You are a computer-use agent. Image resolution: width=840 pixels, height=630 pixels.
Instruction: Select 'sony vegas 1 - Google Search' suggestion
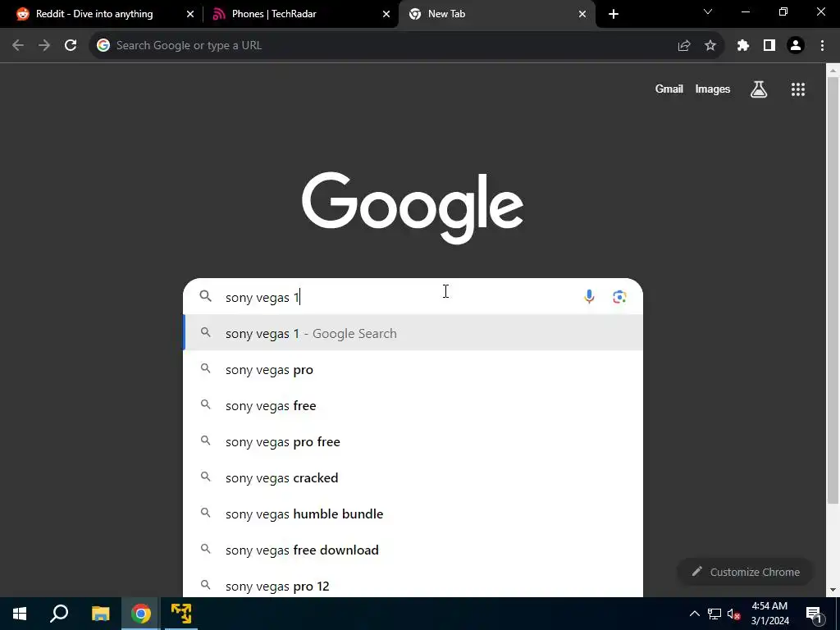click(x=413, y=333)
